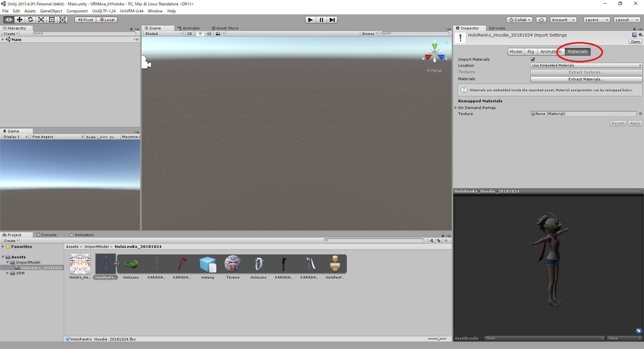Open scene effects image dropdown
644x349 pixels.
click(219, 34)
